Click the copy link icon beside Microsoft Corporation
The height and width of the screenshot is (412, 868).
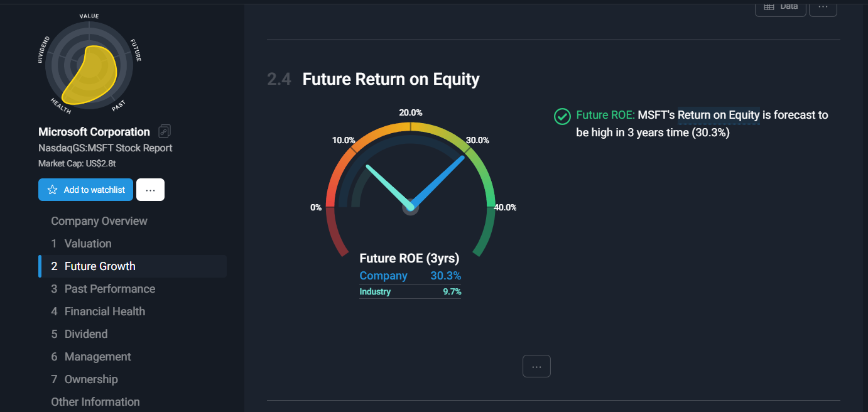pos(165,131)
